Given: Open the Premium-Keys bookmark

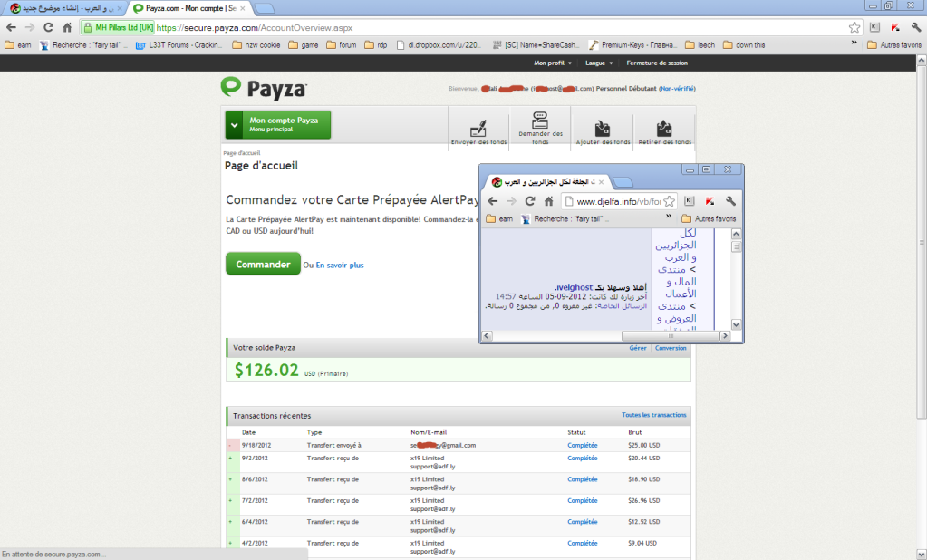Looking at the screenshot, I should (x=633, y=45).
